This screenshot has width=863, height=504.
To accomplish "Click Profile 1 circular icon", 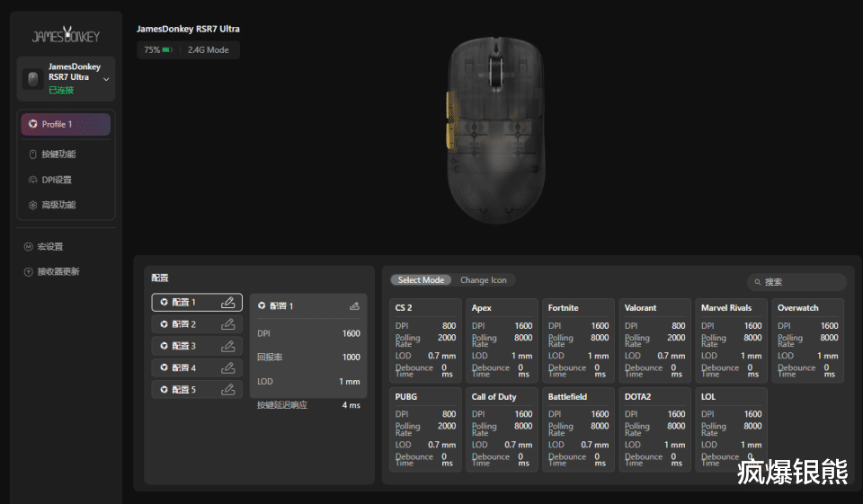I will (x=32, y=124).
